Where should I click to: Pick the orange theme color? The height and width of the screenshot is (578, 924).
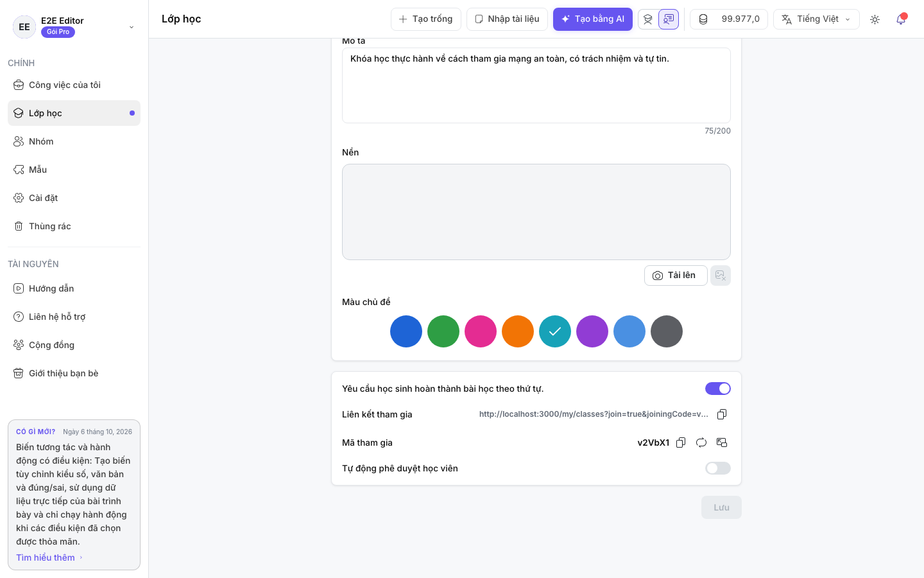tap(518, 331)
